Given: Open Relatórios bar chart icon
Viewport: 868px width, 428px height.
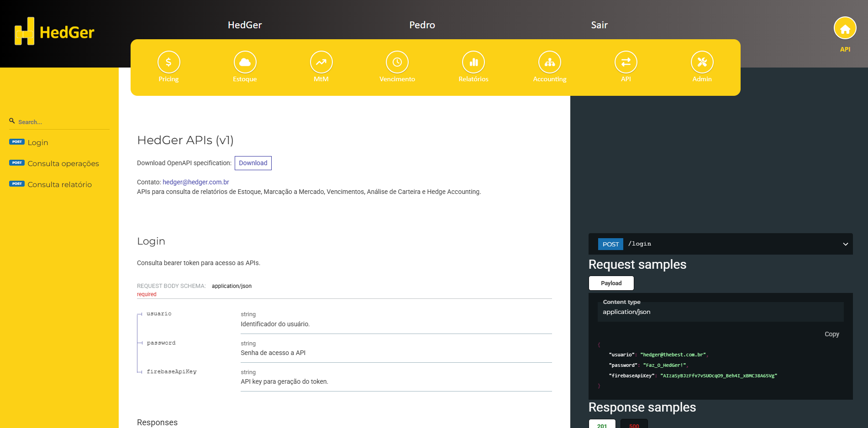Looking at the screenshot, I should (x=473, y=62).
